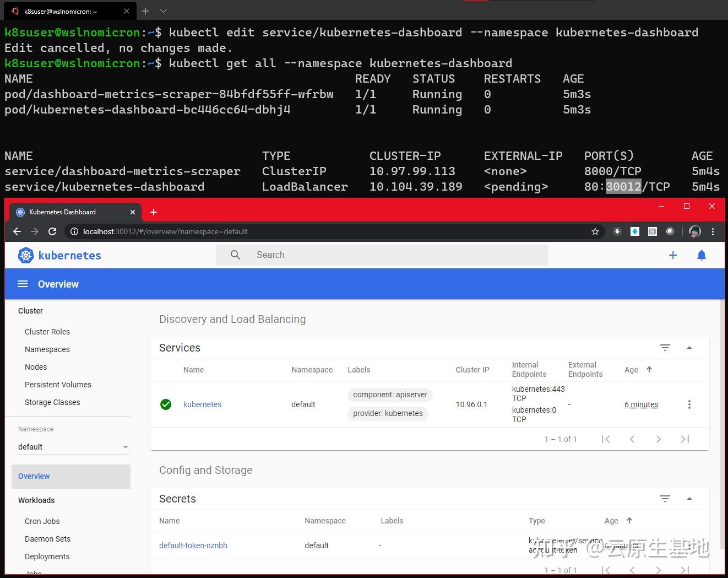Open the filter icon on the Services card

click(x=665, y=348)
